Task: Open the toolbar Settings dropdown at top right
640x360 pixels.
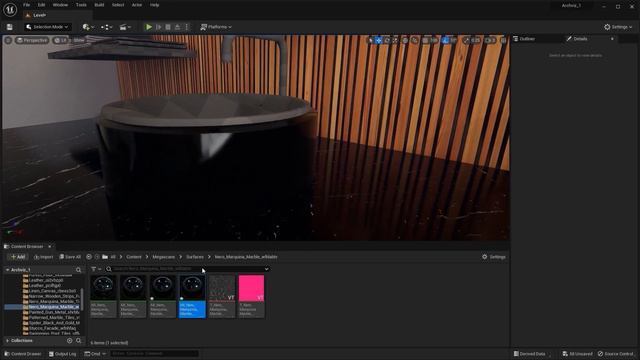Action: point(618,27)
